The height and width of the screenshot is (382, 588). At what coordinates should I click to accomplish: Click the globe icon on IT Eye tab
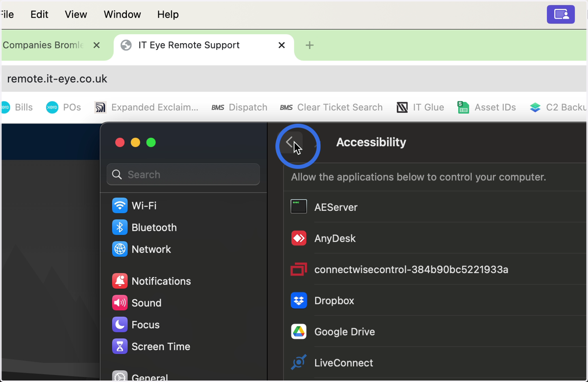point(126,45)
